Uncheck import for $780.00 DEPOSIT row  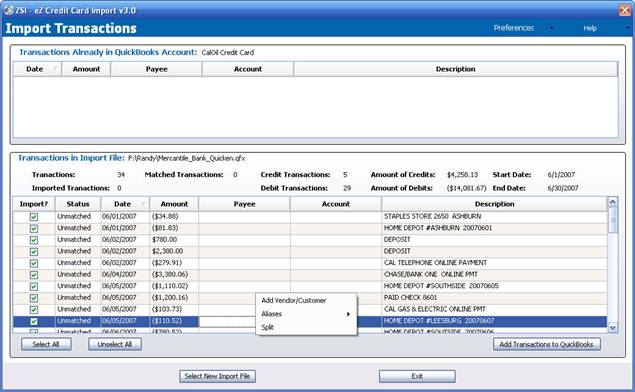(34, 240)
